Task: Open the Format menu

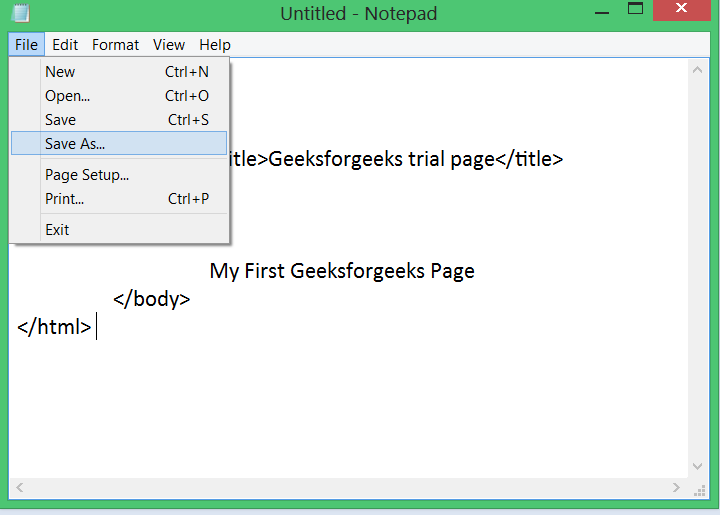Action: [x=115, y=45]
